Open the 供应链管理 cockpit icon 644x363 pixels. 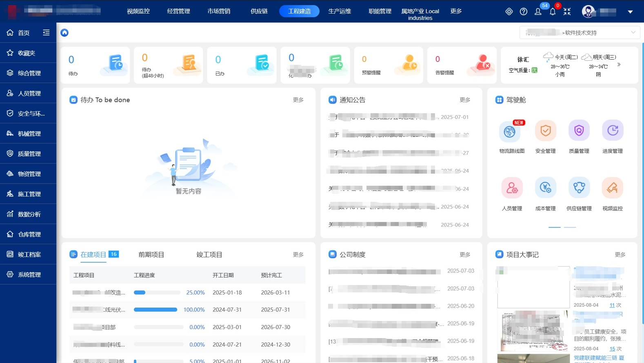coord(579,188)
